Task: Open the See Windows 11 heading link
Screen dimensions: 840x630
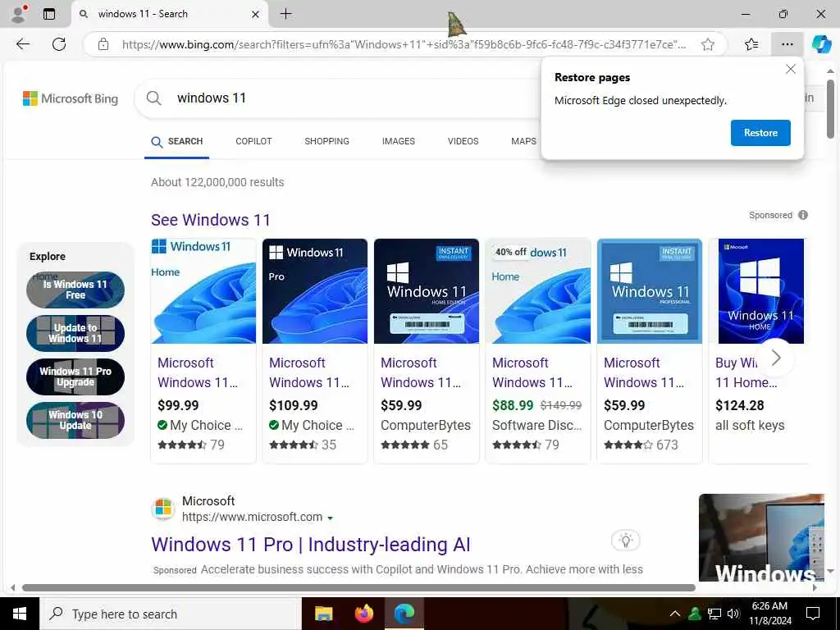Action: (x=211, y=220)
